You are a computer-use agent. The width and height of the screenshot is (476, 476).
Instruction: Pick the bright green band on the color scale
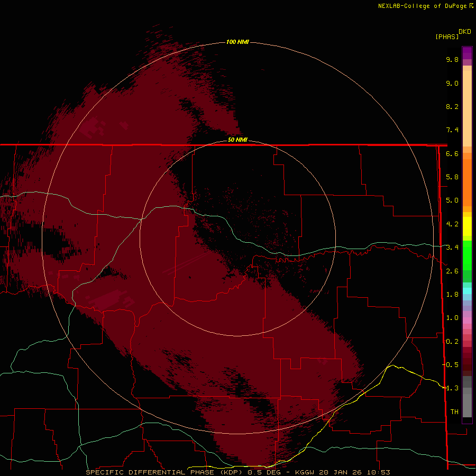click(x=467, y=254)
